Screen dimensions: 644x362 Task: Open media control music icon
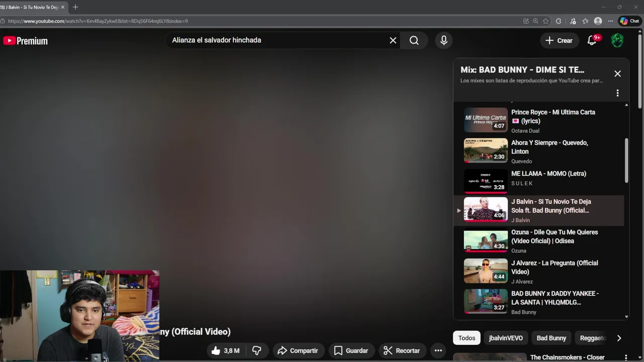click(573, 21)
